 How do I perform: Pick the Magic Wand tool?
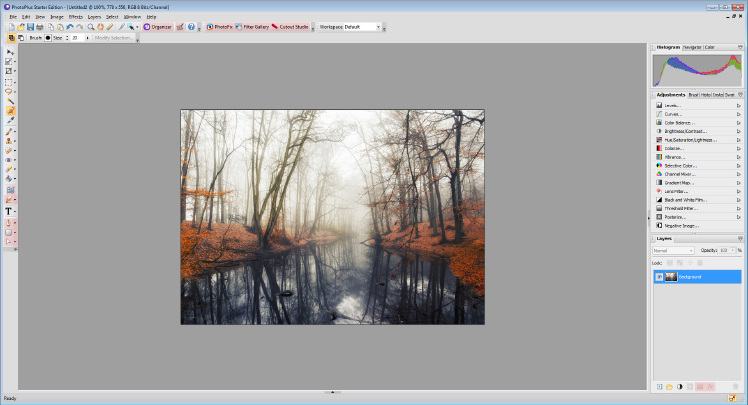10,101
